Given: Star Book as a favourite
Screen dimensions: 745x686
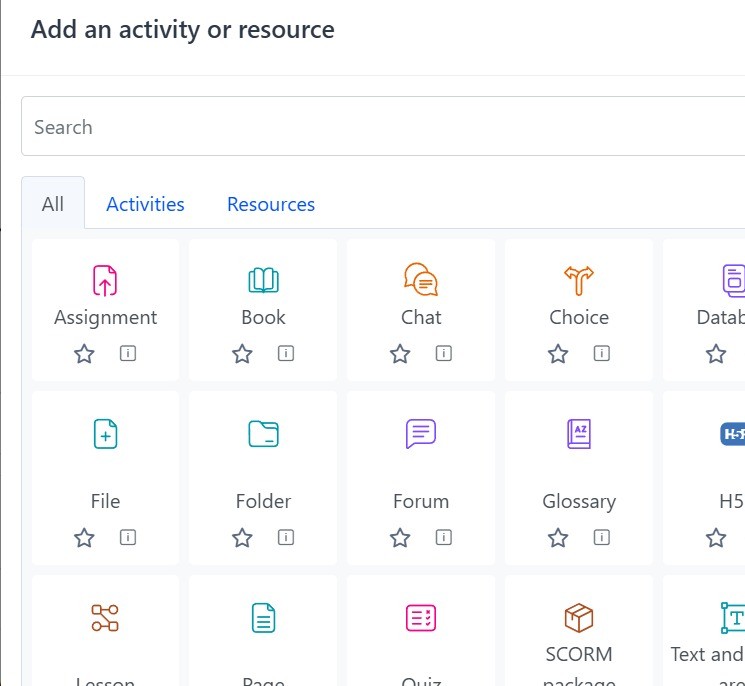Looking at the screenshot, I should [242, 354].
